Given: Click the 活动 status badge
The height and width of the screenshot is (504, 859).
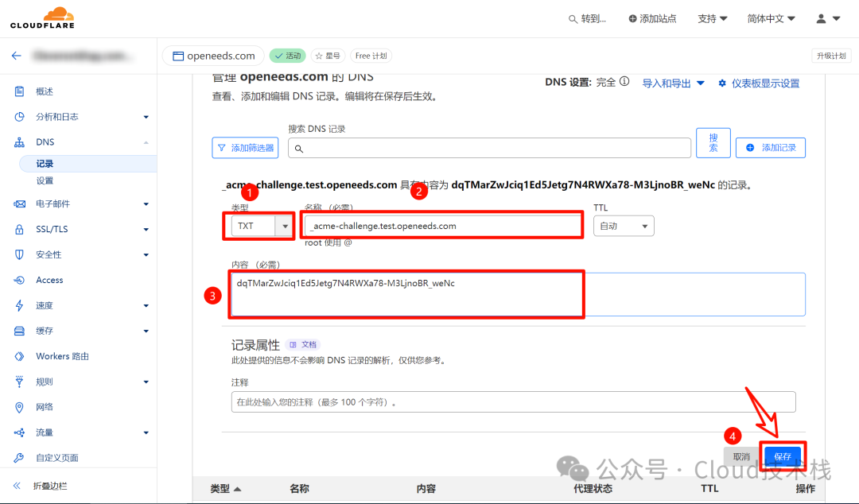Looking at the screenshot, I should (x=288, y=56).
